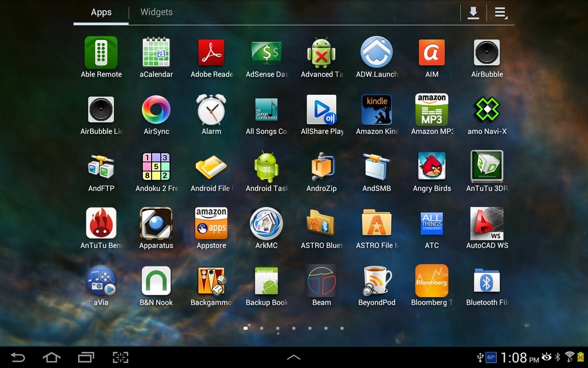The height and width of the screenshot is (368, 588).
Task: Open the aVia media player
Action: pos(101,281)
